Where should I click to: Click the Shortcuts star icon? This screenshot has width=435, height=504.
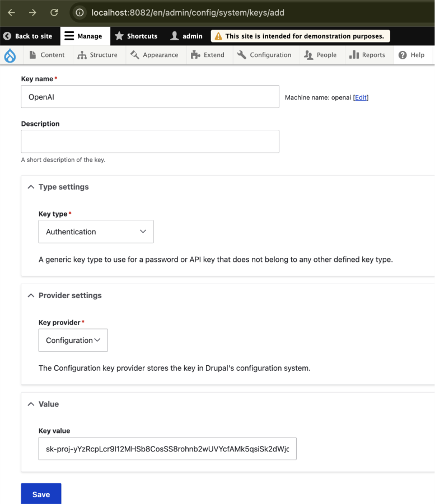tap(119, 36)
